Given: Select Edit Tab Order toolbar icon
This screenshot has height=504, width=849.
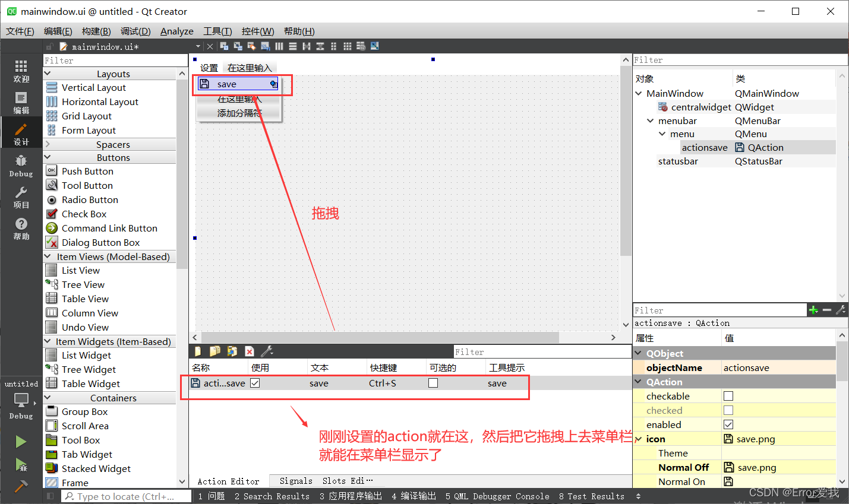Looking at the screenshot, I should [x=265, y=46].
